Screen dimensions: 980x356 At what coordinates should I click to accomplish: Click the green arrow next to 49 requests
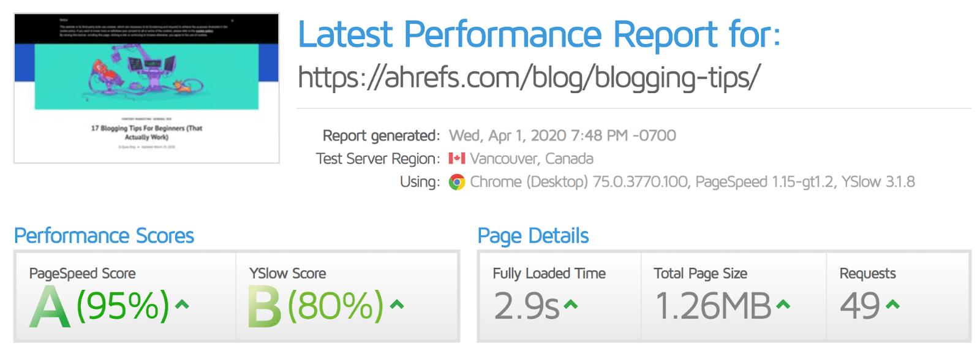(891, 303)
